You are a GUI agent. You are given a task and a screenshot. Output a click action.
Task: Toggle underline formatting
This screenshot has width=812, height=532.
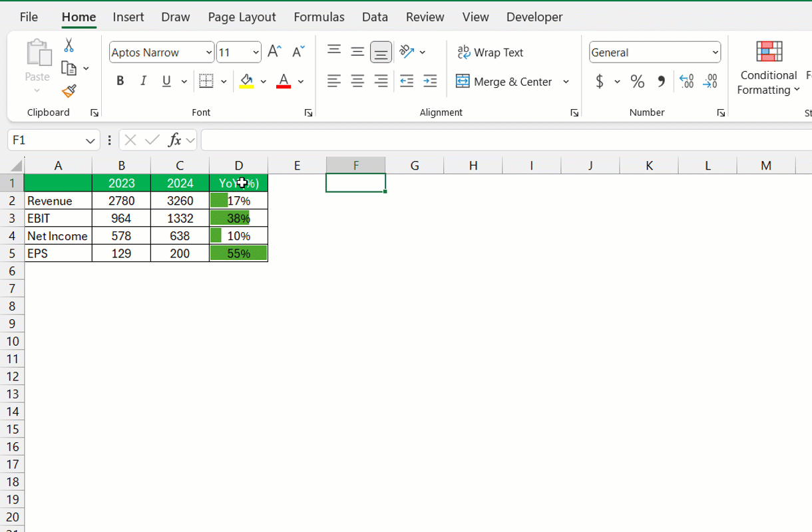point(166,81)
